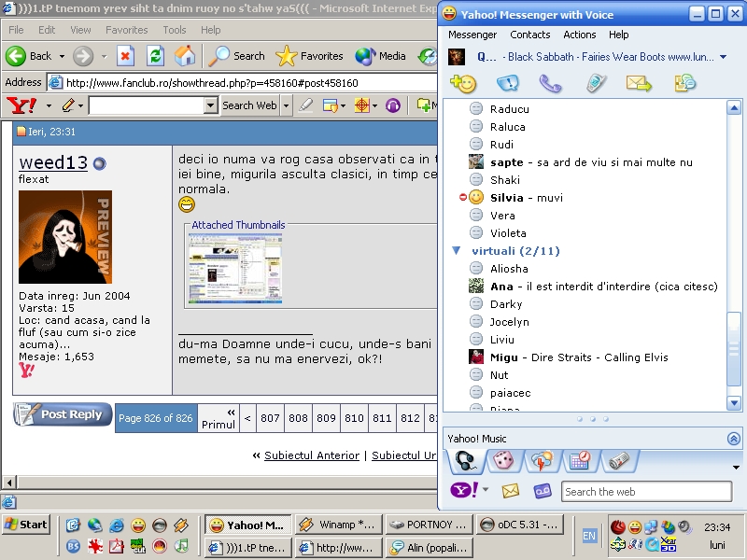747x560 pixels.
Task: Click the Add a Contact icon
Action: tap(462, 83)
